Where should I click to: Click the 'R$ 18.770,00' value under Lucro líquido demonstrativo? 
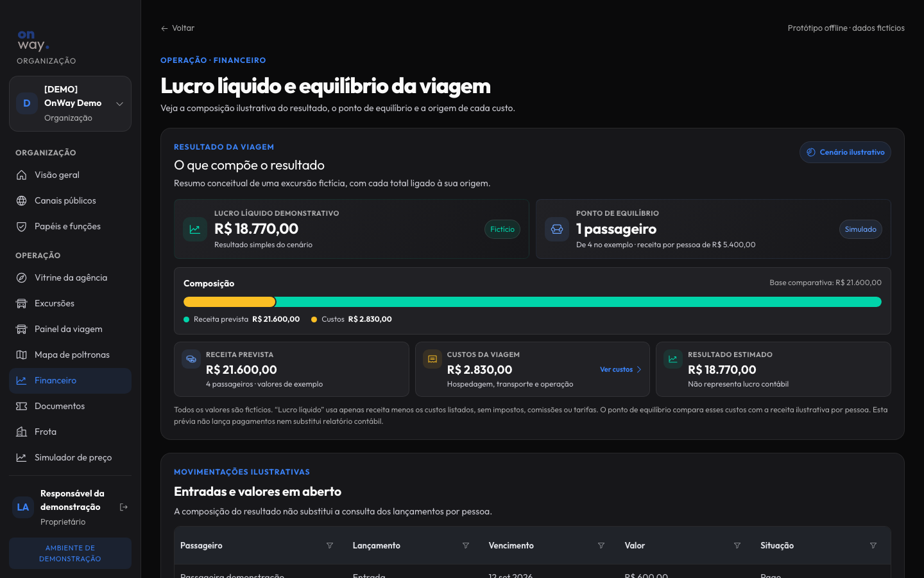(256, 229)
